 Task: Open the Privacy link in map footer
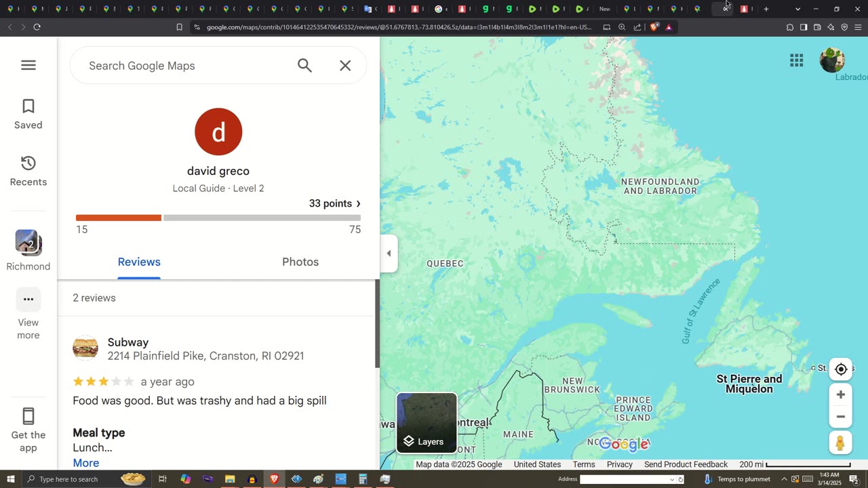[x=620, y=464]
